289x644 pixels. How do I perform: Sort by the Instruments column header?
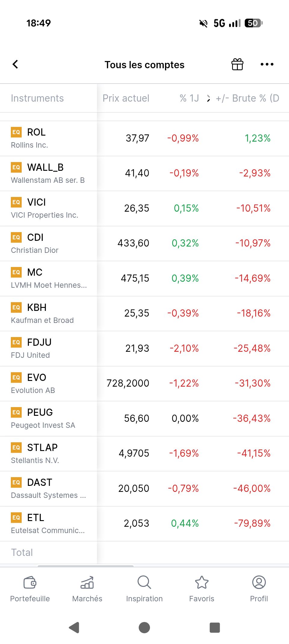[x=37, y=98]
